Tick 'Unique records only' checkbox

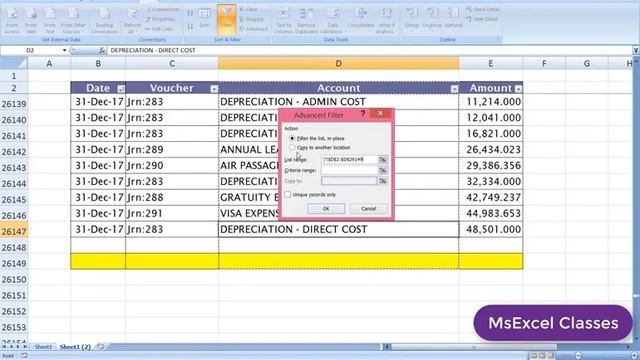[288, 195]
